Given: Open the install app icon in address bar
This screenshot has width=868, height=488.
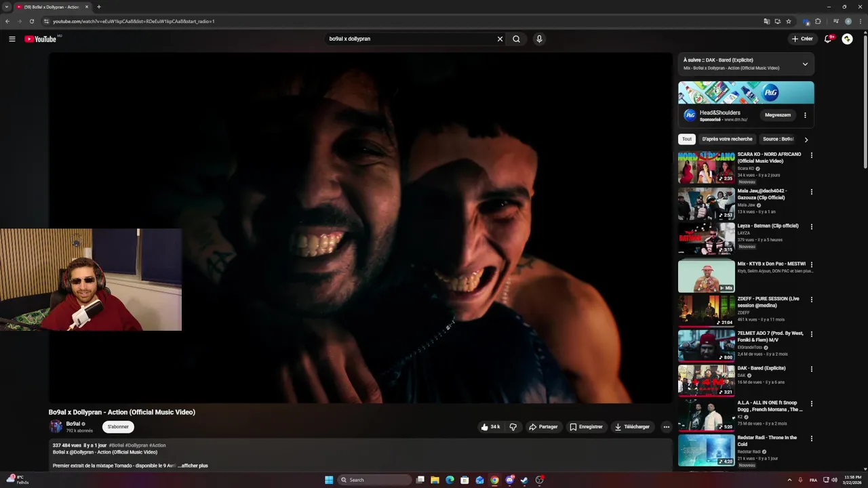Looking at the screenshot, I should (778, 21).
